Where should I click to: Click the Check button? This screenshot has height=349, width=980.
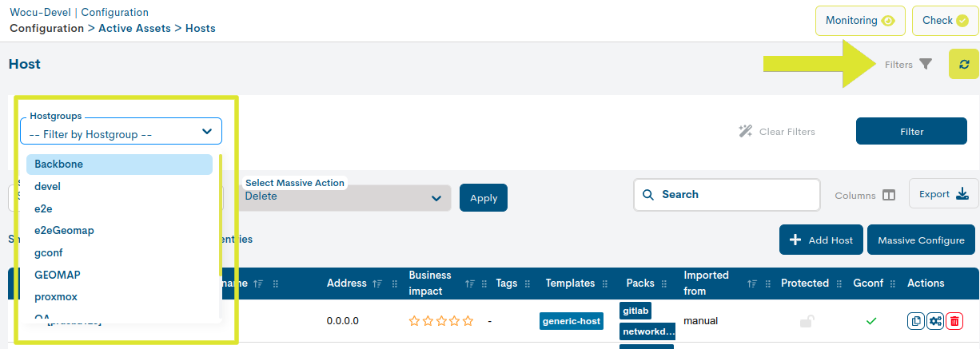(x=946, y=21)
